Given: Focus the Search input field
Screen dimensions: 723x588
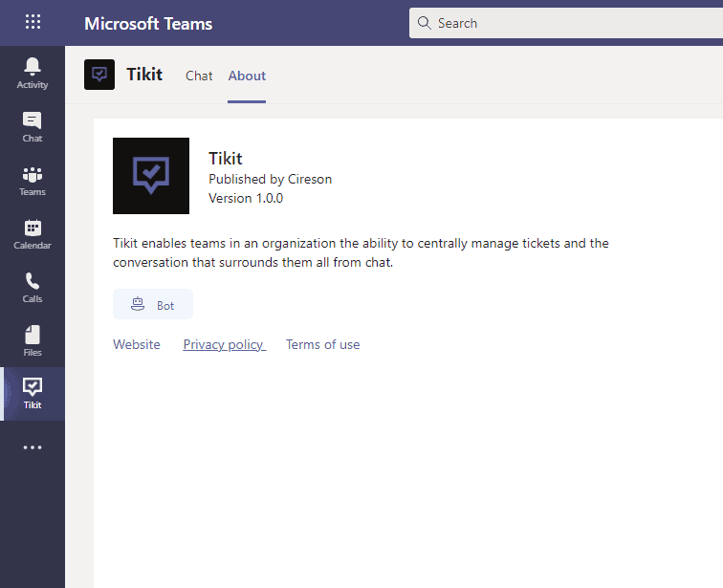Looking at the screenshot, I should [x=566, y=23].
